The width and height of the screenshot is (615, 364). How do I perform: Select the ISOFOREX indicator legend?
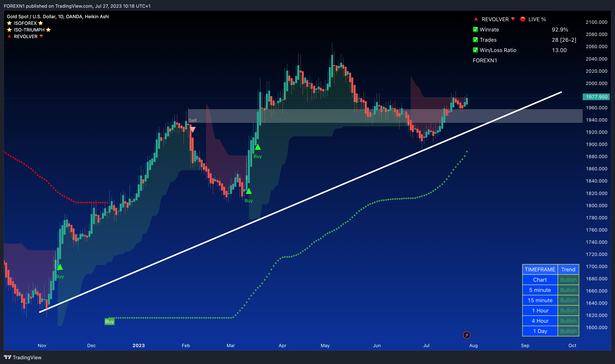pos(25,23)
